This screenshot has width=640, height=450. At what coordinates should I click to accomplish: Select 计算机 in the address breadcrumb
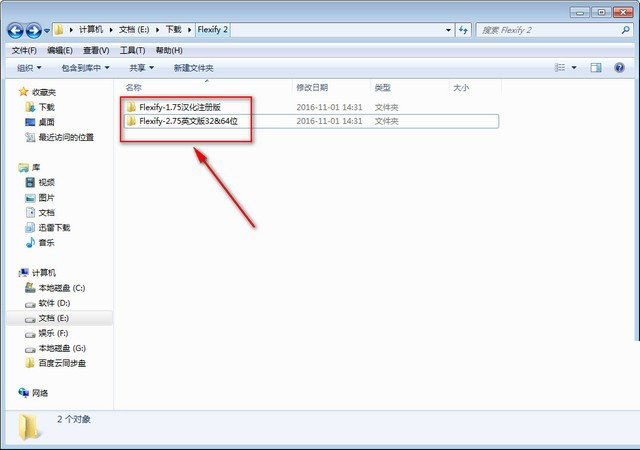pyautogui.click(x=91, y=30)
